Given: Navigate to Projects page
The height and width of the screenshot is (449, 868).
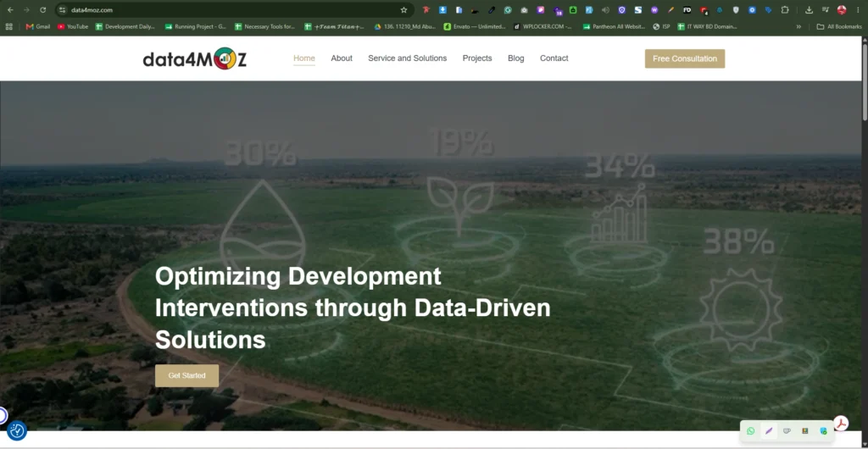Looking at the screenshot, I should point(477,58).
